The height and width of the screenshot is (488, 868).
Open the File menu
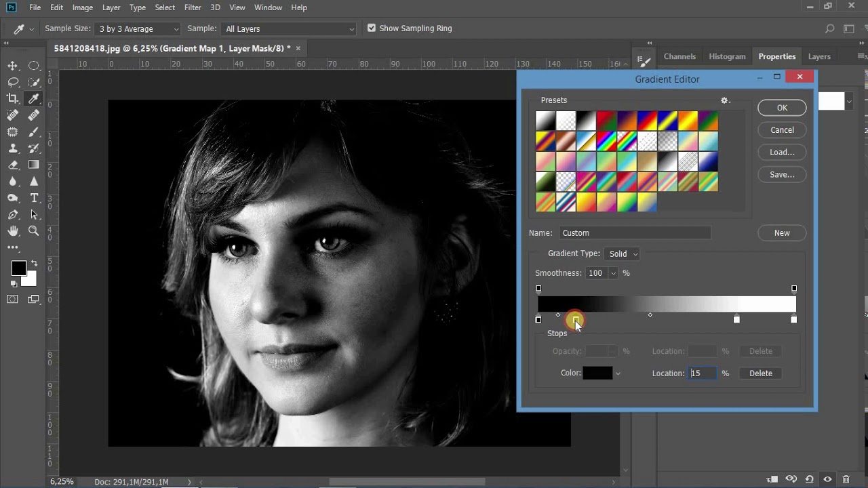[x=35, y=7]
